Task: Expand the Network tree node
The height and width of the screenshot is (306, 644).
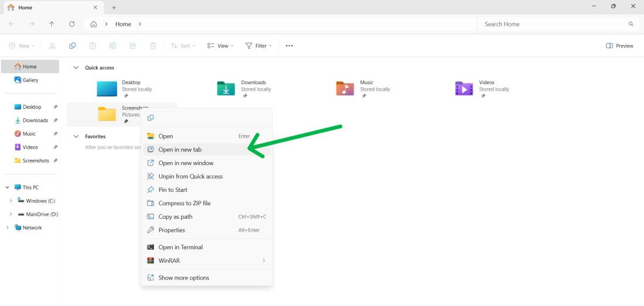Action: pyautogui.click(x=8, y=228)
